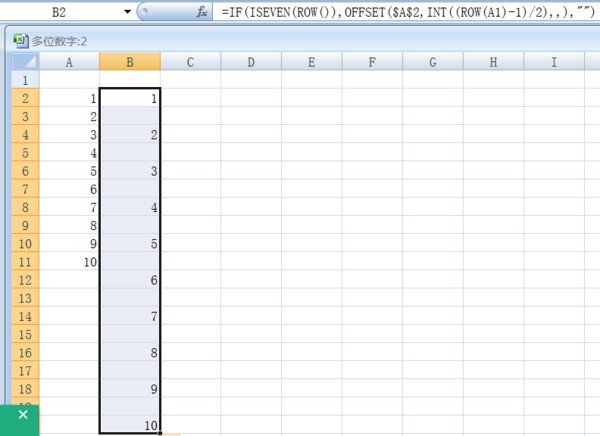Click cell A7 containing 6
Screen dimensions: 600x436
point(69,189)
